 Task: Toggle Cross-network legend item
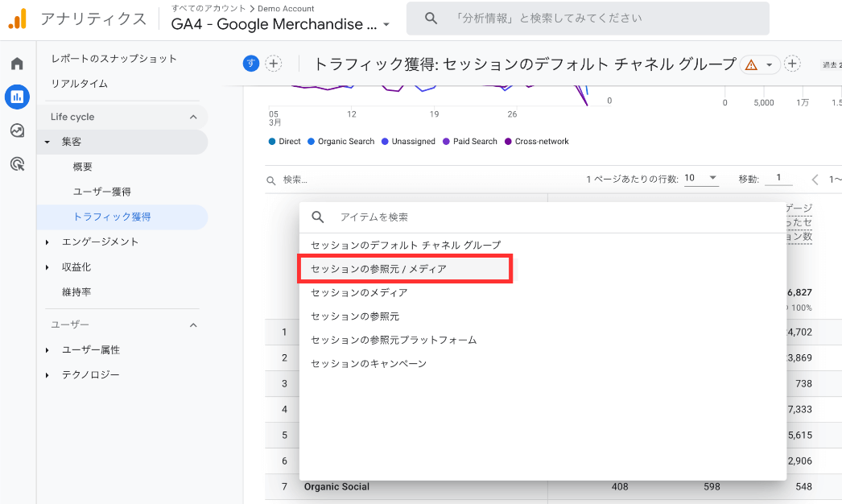coord(536,142)
